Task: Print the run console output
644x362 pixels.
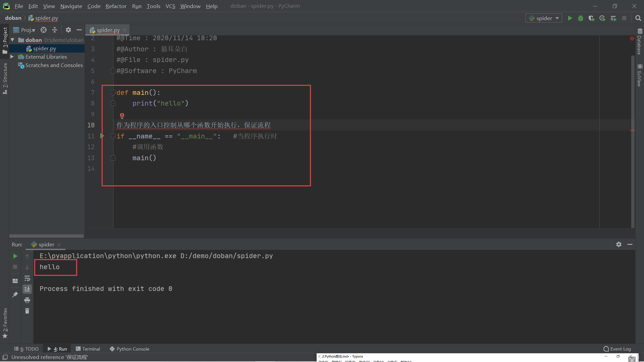Action: (x=27, y=300)
